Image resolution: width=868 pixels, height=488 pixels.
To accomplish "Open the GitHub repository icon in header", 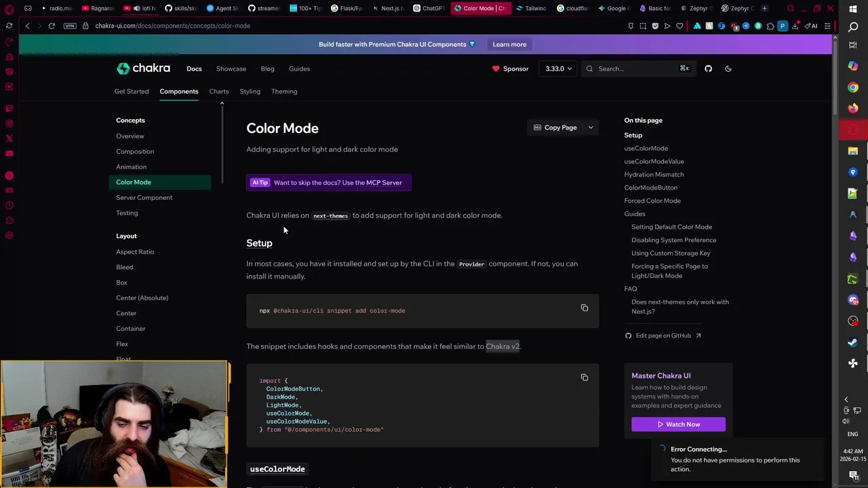I will click(x=708, y=68).
